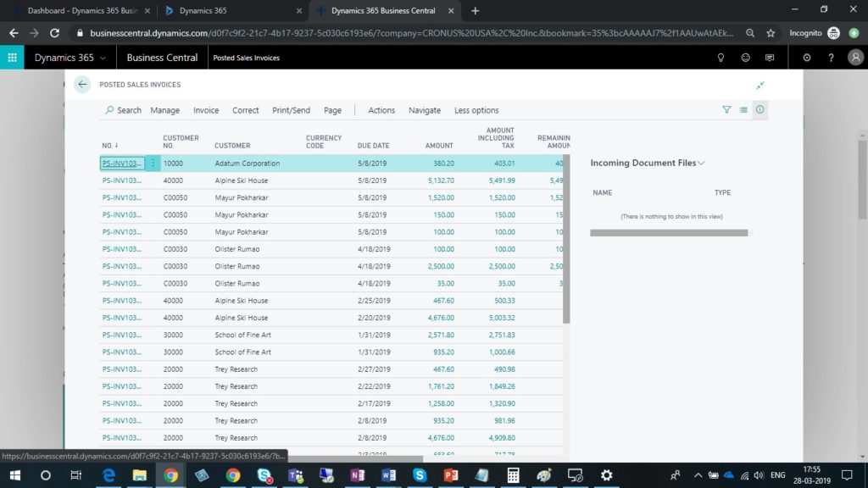Switch list view layout icon

(743, 110)
